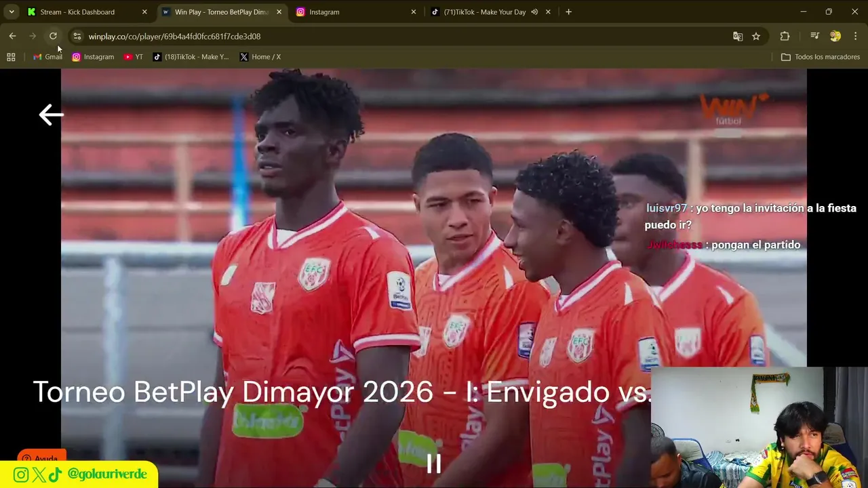This screenshot has width=868, height=488.
Task: Click the Torneo BetPlay Dimayor title text
Action: click(x=342, y=392)
